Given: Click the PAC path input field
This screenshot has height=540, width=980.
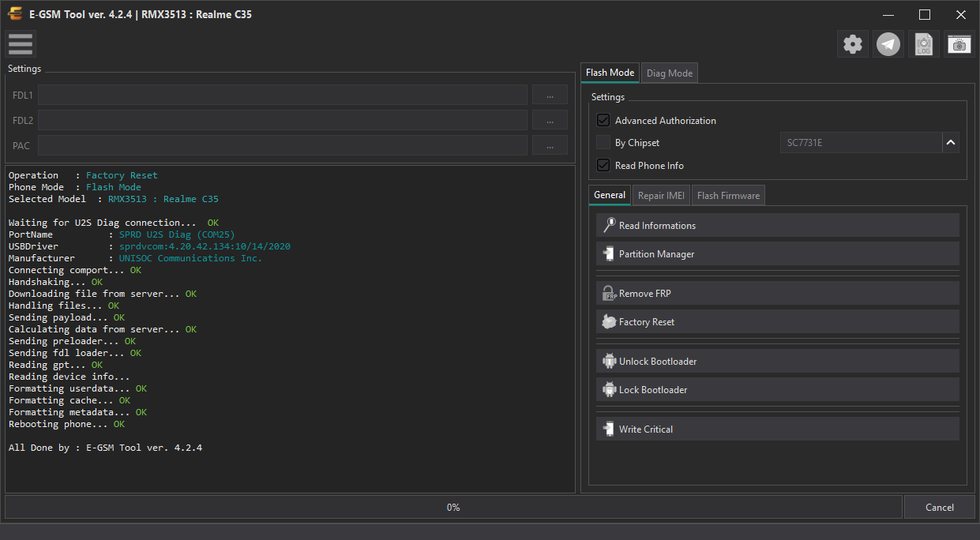Looking at the screenshot, I should click(x=283, y=145).
